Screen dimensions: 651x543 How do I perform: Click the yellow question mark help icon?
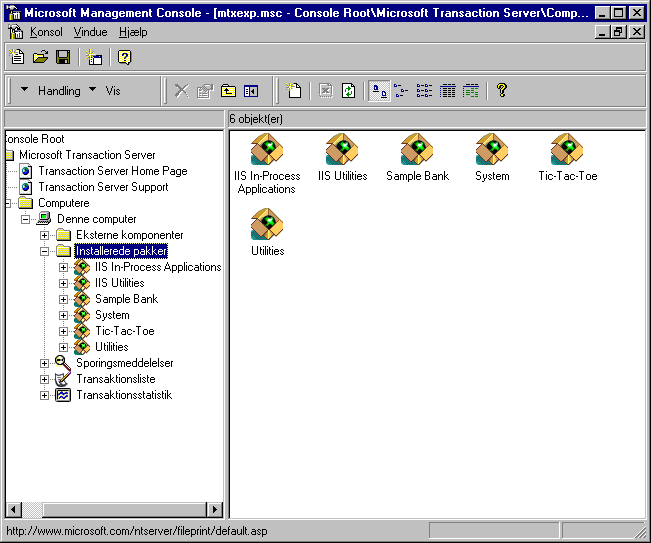(502, 90)
